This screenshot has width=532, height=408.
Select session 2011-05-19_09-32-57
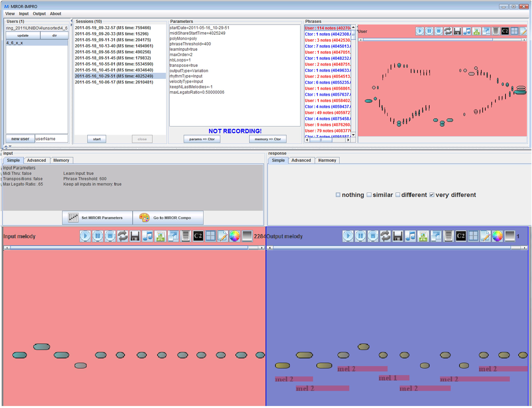120,28
